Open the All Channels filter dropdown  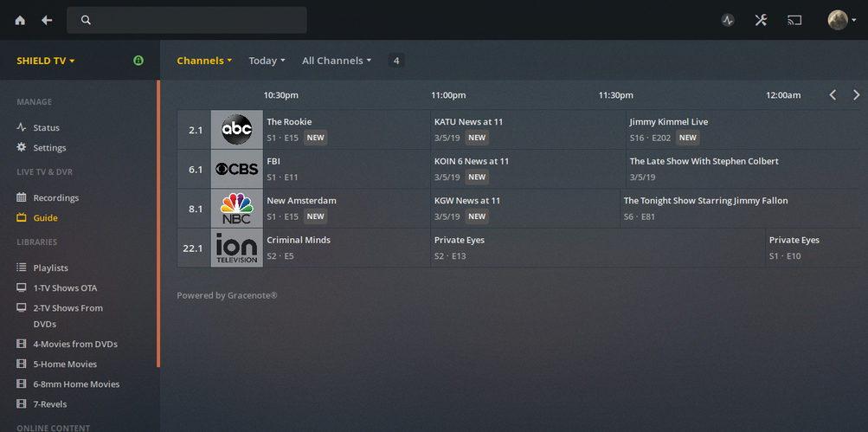(x=337, y=61)
